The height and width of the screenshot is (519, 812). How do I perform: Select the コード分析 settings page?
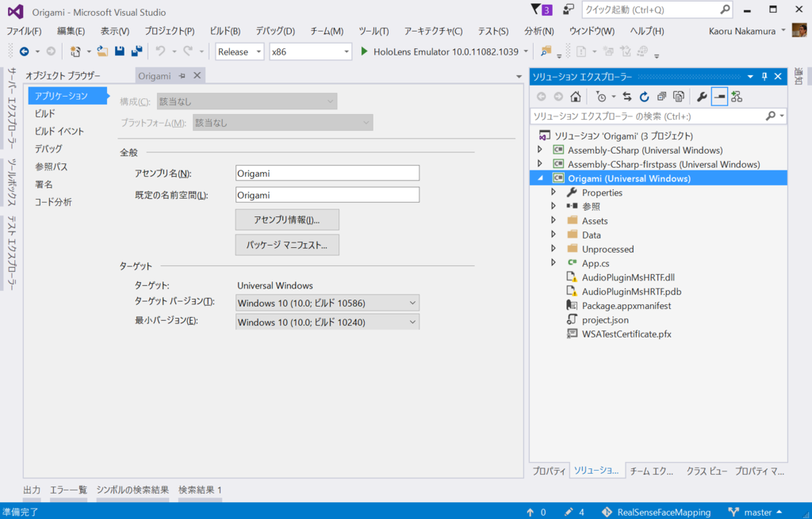click(53, 202)
